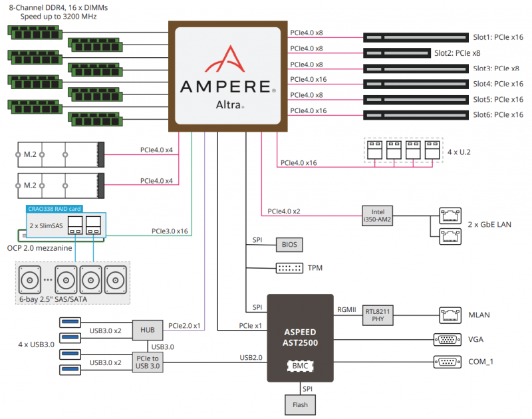Select the VGA port connector icon

(x=446, y=339)
